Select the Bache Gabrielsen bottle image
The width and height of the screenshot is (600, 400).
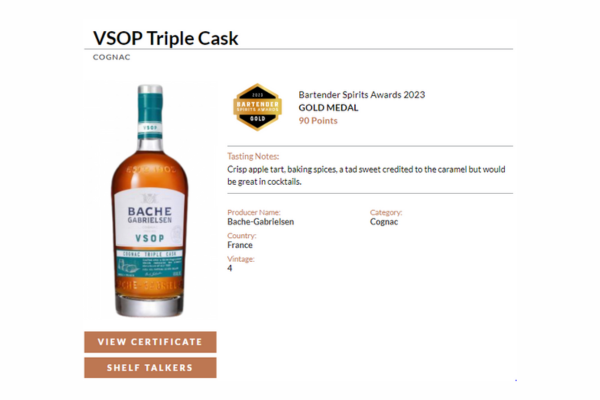tap(150, 201)
